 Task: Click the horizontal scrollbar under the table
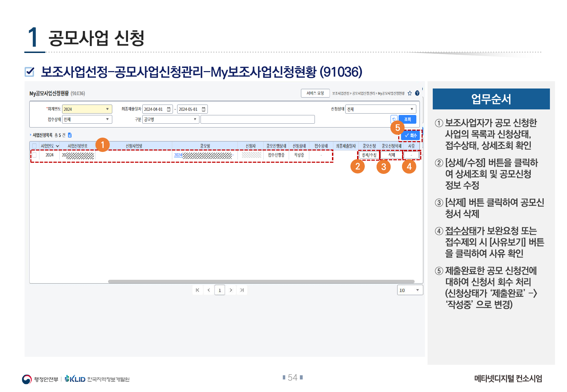pos(261,282)
